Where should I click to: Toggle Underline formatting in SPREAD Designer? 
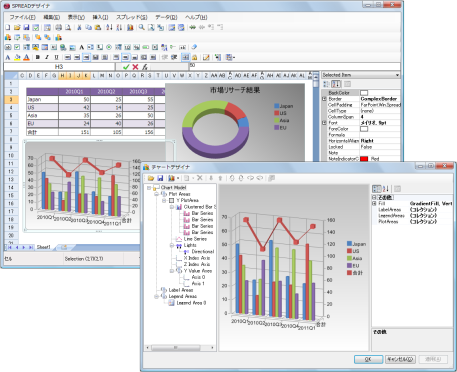pyautogui.click(x=56, y=57)
